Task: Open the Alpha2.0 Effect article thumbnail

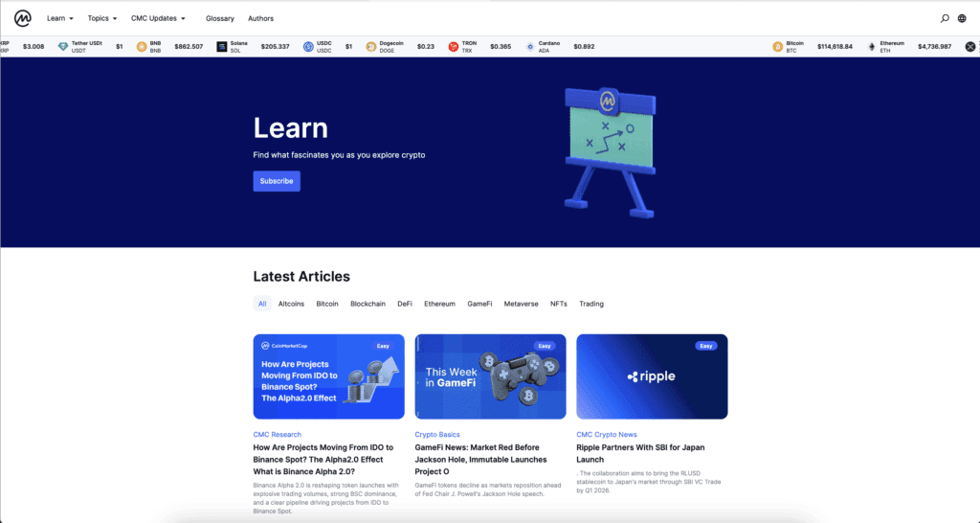Action: coord(329,376)
